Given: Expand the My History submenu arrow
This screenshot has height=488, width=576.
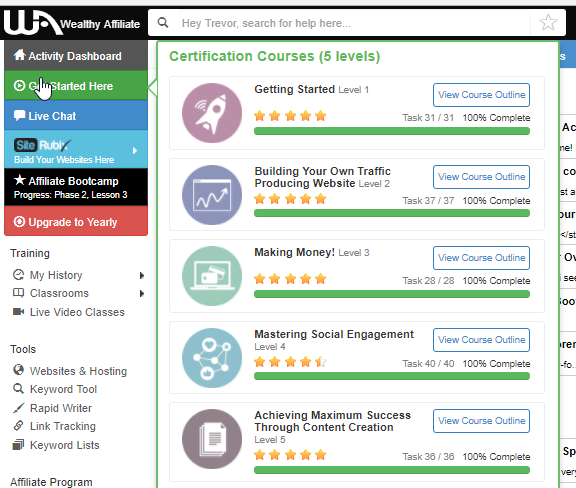Looking at the screenshot, I should point(142,275).
